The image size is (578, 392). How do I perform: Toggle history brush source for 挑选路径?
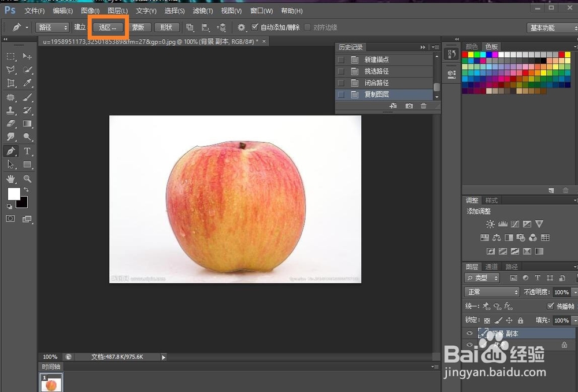pyautogui.click(x=342, y=71)
